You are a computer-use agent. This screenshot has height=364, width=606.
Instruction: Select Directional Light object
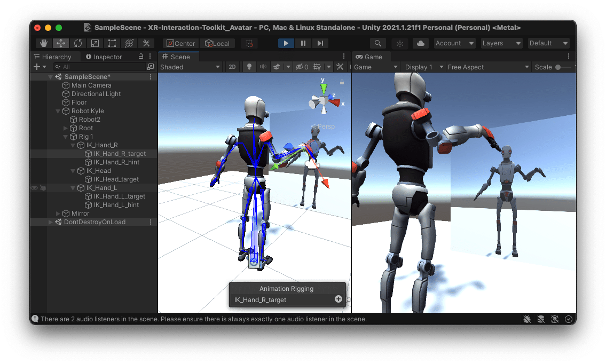click(96, 94)
